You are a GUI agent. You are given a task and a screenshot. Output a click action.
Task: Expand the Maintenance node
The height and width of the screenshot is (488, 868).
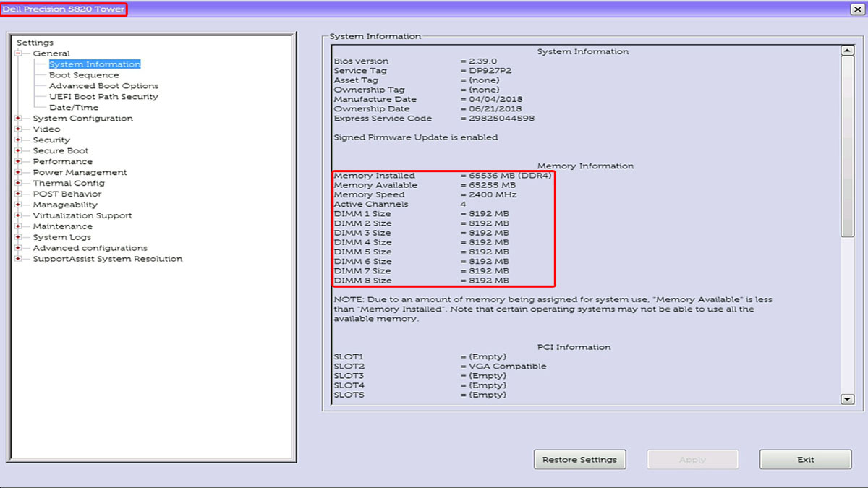(x=18, y=226)
